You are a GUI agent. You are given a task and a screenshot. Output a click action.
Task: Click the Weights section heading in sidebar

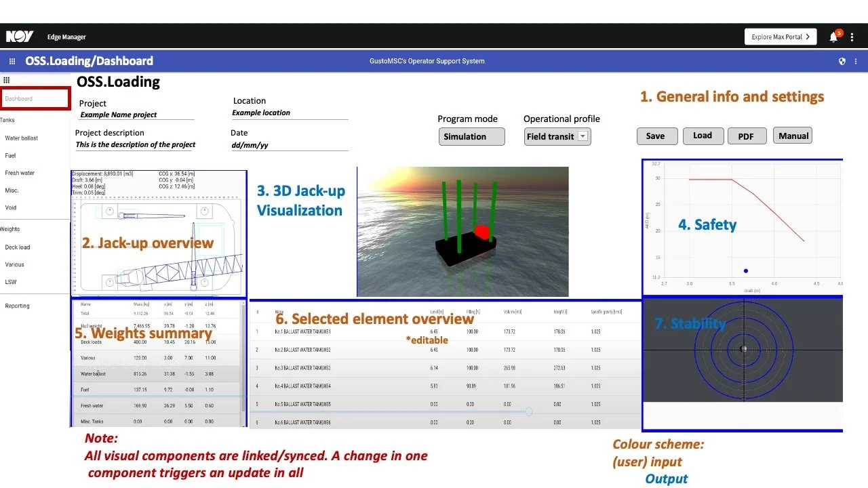9,230
